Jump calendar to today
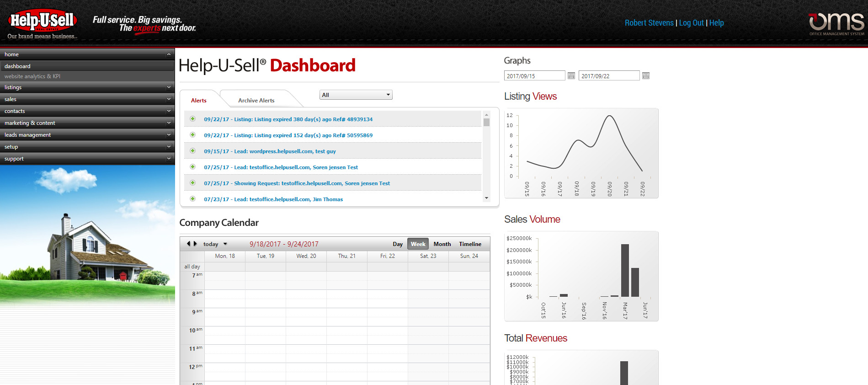Viewport: 868px width, 385px height. pyautogui.click(x=211, y=244)
